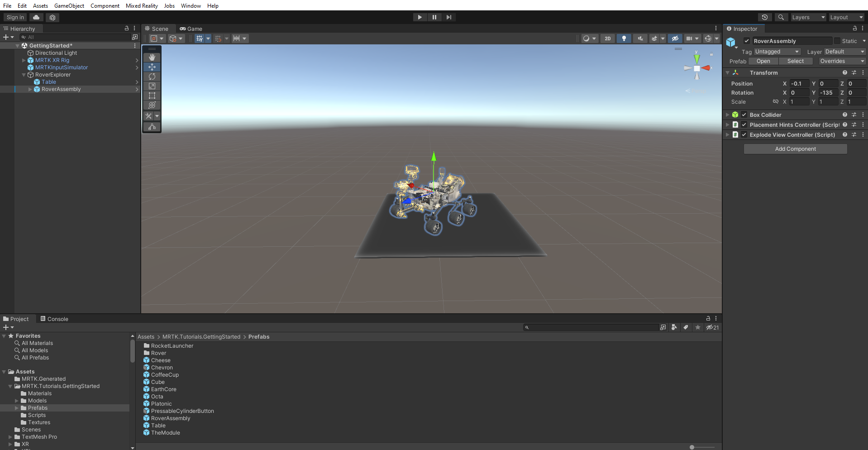The image size is (868, 450).
Task: Disable Placement Hints Controller checkbox
Action: click(x=744, y=125)
